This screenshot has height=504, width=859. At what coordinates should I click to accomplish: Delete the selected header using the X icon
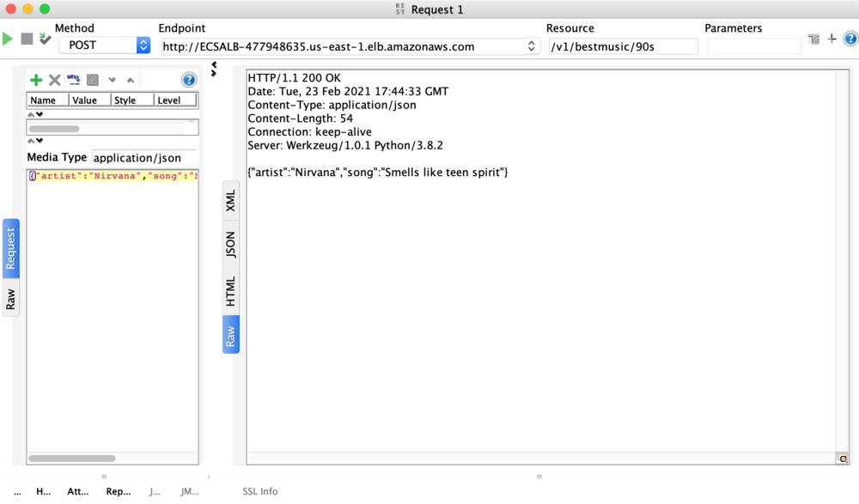point(55,80)
